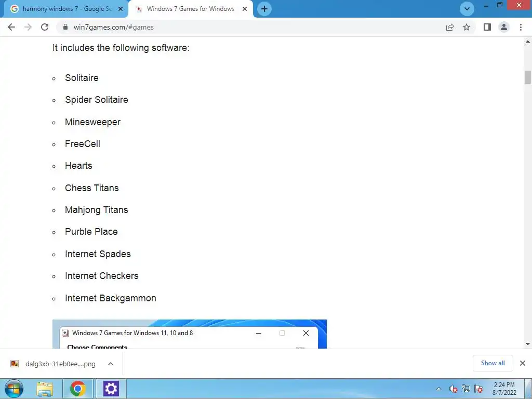This screenshot has height=399, width=532.
Task: Click the png file icon in downloads bar
Action: 14,364
